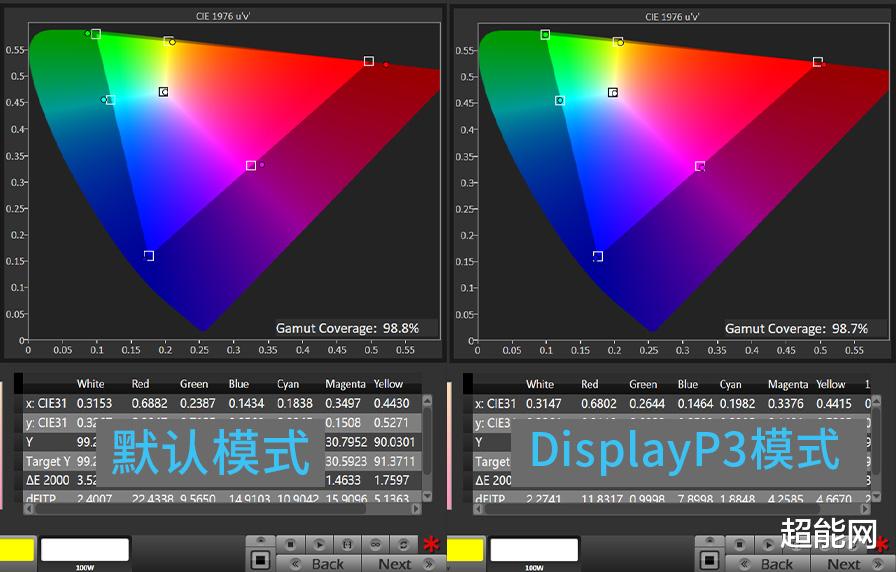Image resolution: width=896 pixels, height=572 pixels.
Task: Click the White column header in the 默认模式 table
Action: pyautogui.click(x=90, y=384)
